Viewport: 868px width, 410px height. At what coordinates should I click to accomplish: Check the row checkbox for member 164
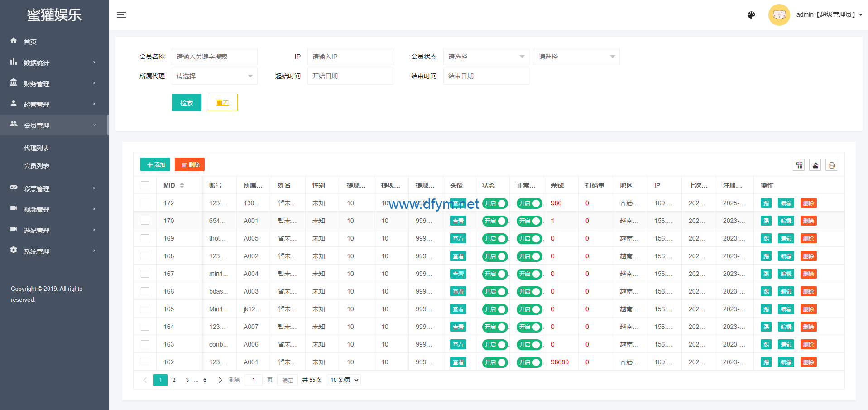coord(145,327)
